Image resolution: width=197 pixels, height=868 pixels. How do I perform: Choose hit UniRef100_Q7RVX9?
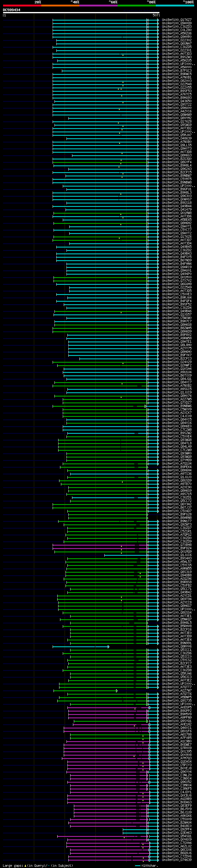(x=176, y=748)
